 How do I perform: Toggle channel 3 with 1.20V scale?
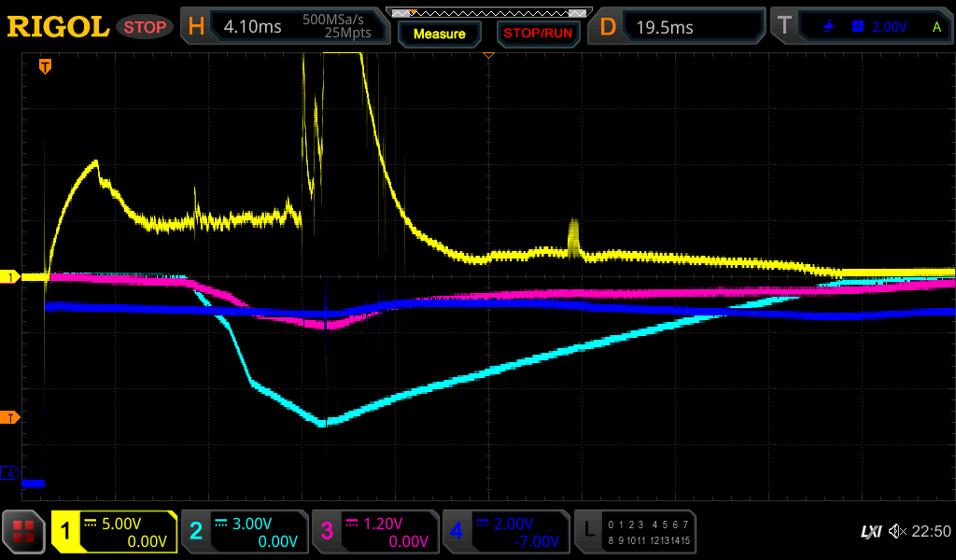tap(375, 532)
